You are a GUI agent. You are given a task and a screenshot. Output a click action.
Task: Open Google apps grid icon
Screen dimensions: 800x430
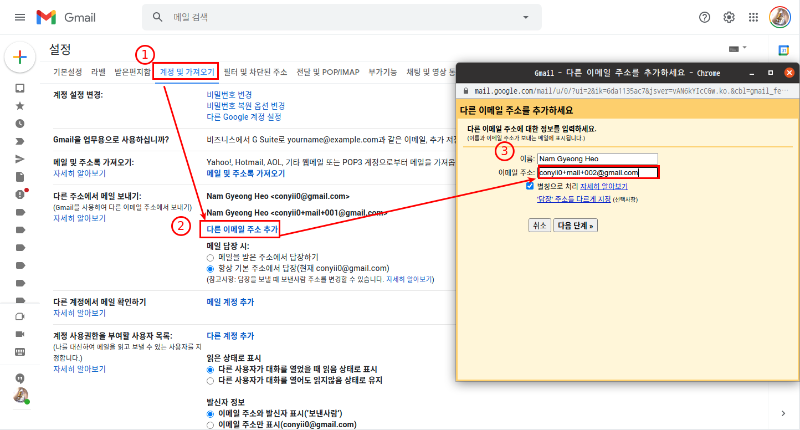[x=753, y=17]
